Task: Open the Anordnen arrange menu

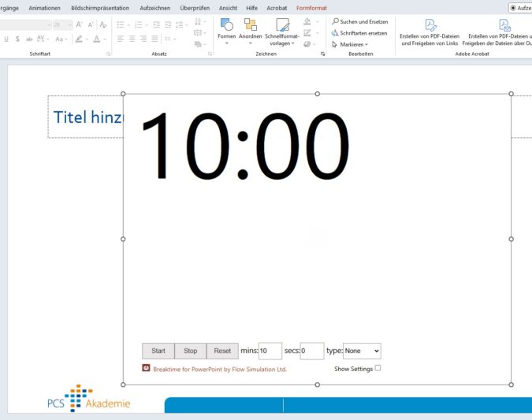Action: 251,32
